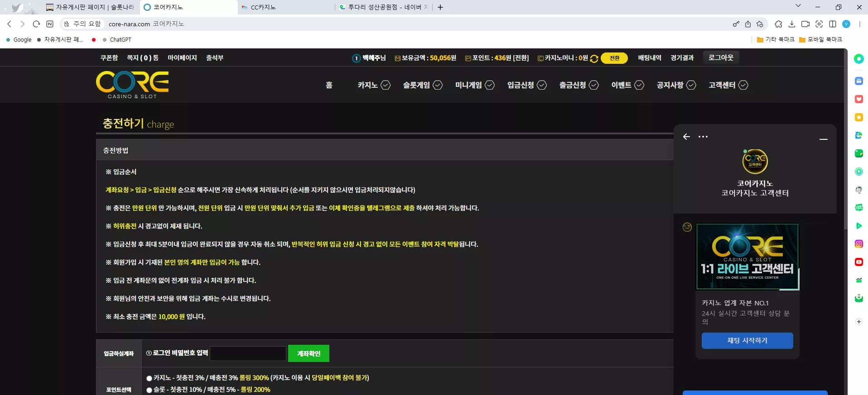Open the ChatGPT bookmark
This screenshot has width=868, height=395.
point(117,40)
